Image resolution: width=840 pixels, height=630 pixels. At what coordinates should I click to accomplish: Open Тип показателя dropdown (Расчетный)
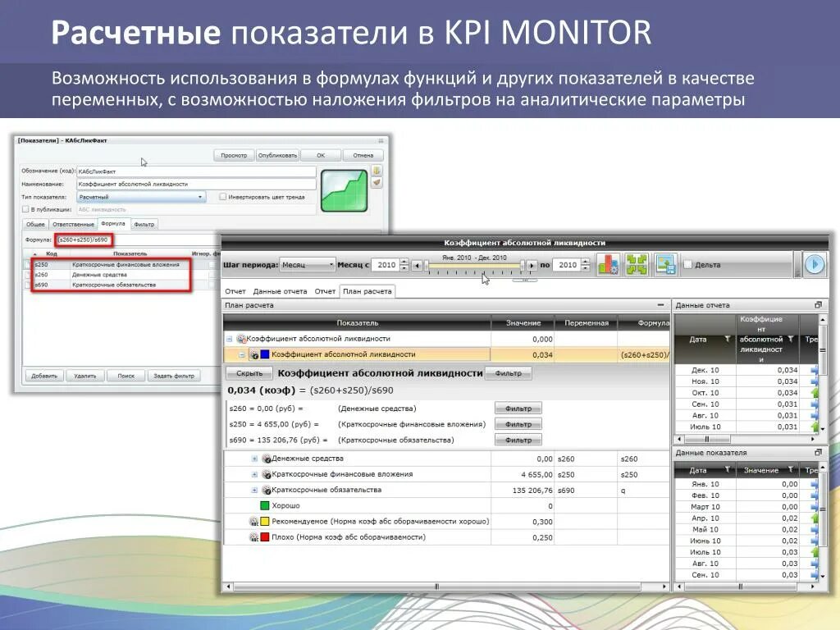(x=141, y=197)
